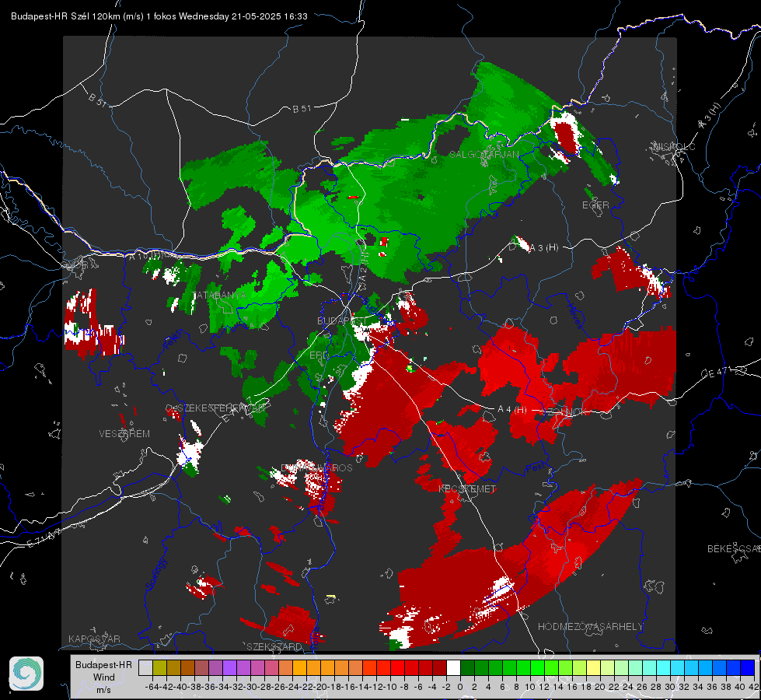Click the SZOLNOK city label
The width and height of the screenshot is (761, 700).
pyautogui.click(x=564, y=412)
